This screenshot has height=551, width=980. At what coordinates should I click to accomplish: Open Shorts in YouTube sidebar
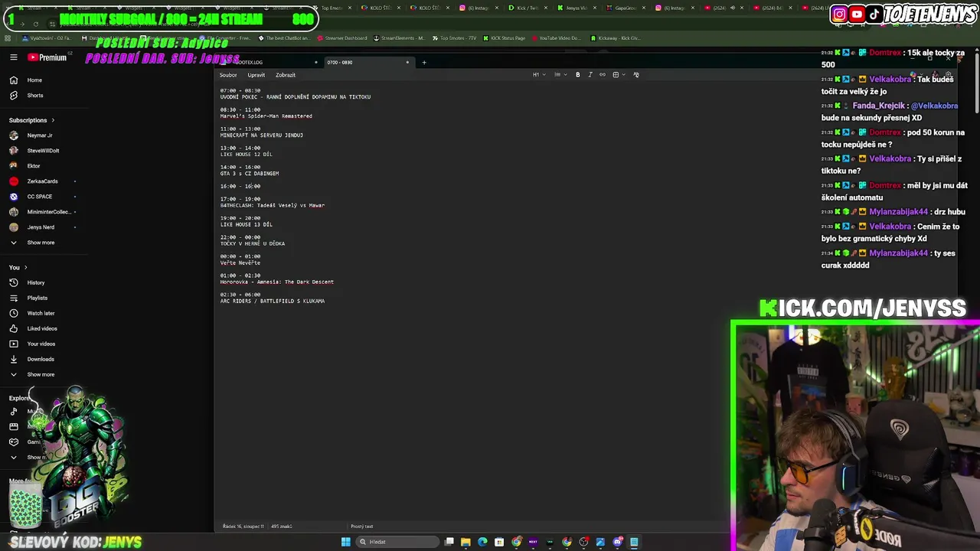pos(35,96)
